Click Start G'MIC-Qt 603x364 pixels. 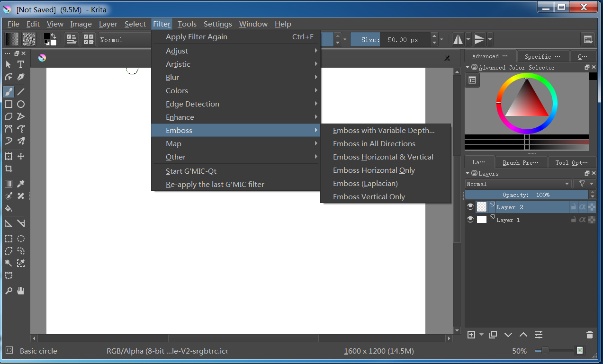[191, 171]
